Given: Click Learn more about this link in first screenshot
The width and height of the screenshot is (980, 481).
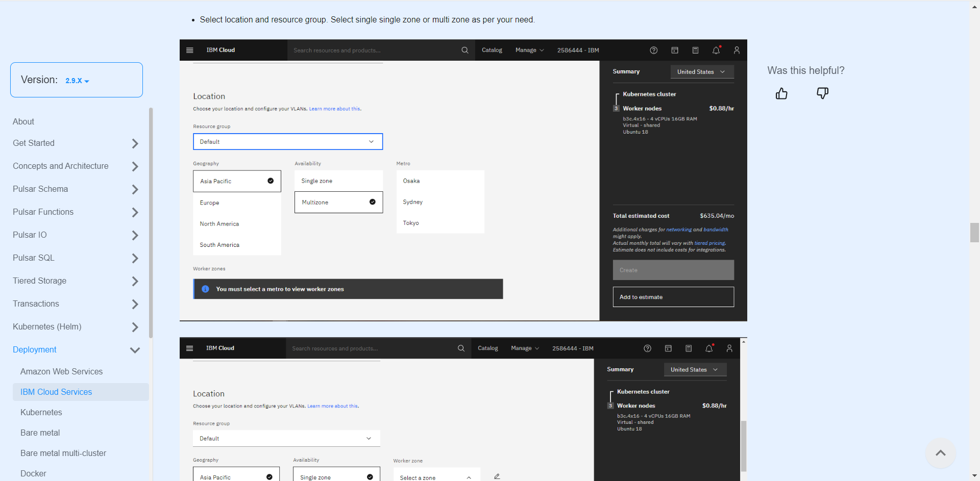Looking at the screenshot, I should [334, 109].
